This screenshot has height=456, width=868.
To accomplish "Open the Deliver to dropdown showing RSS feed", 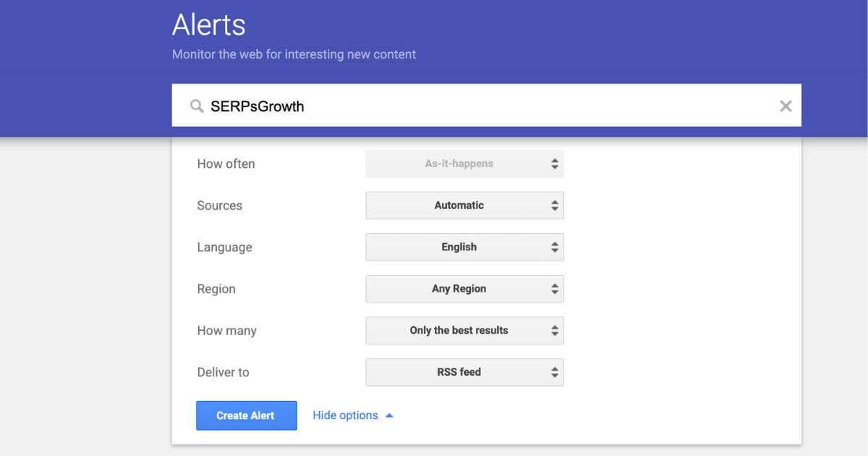I will [464, 372].
